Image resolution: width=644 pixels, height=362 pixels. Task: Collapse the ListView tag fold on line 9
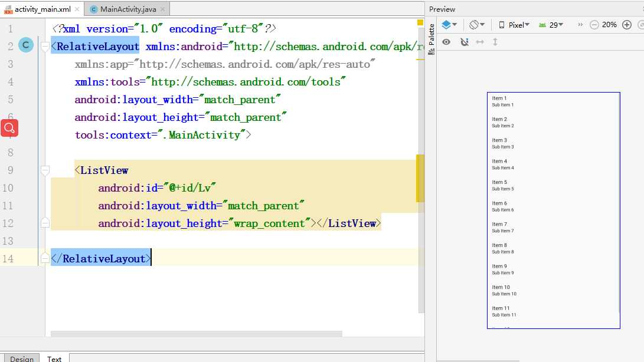coord(45,170)
